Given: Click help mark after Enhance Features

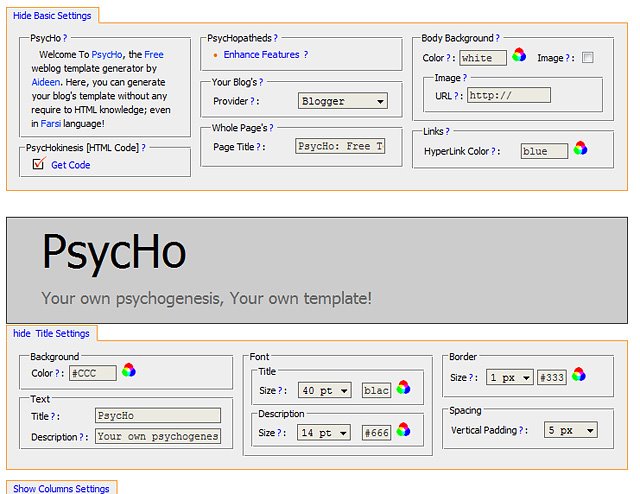Looking at the screenshot, I should pos(306,54).
